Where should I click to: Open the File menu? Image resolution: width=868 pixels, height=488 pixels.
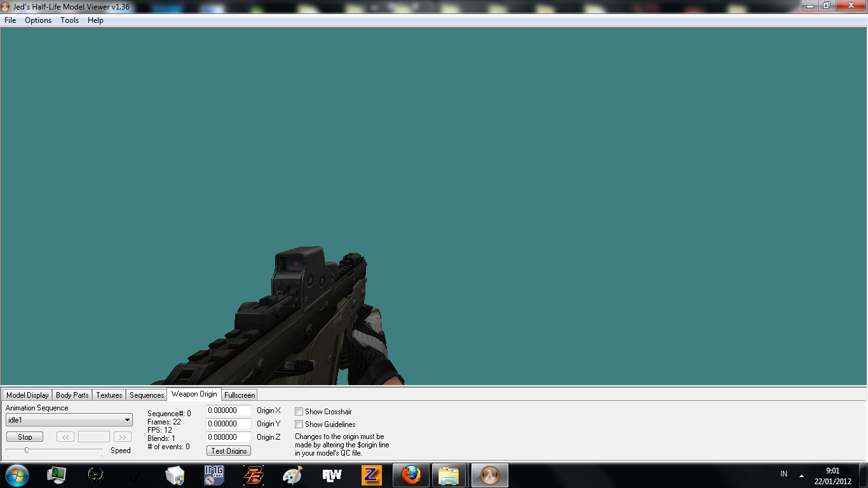(10, 20)
